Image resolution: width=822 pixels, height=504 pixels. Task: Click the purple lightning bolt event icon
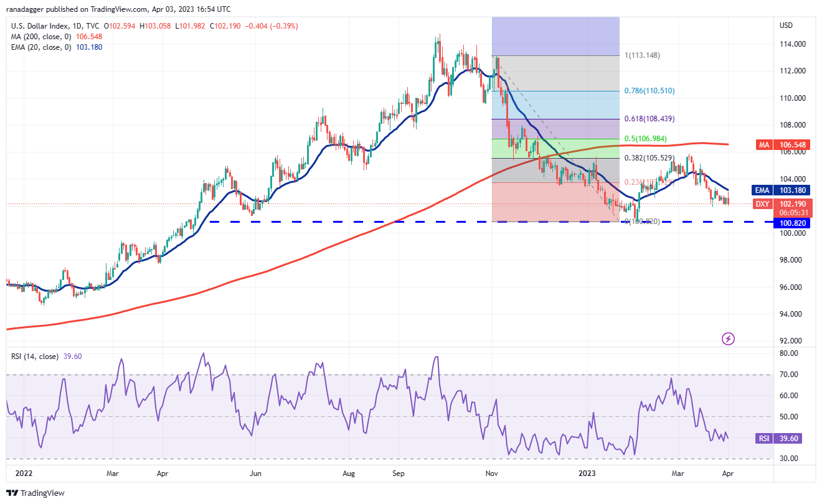click(728, 339)
